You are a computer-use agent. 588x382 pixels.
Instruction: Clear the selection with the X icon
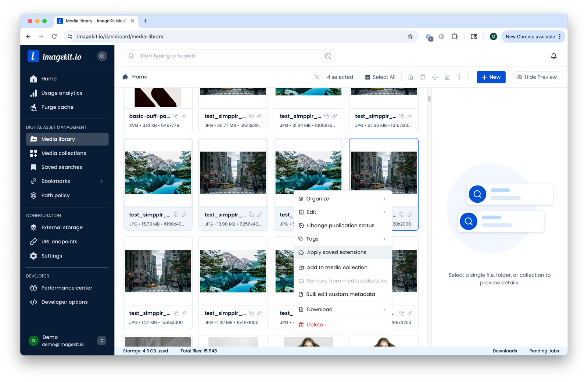[317, 77]
